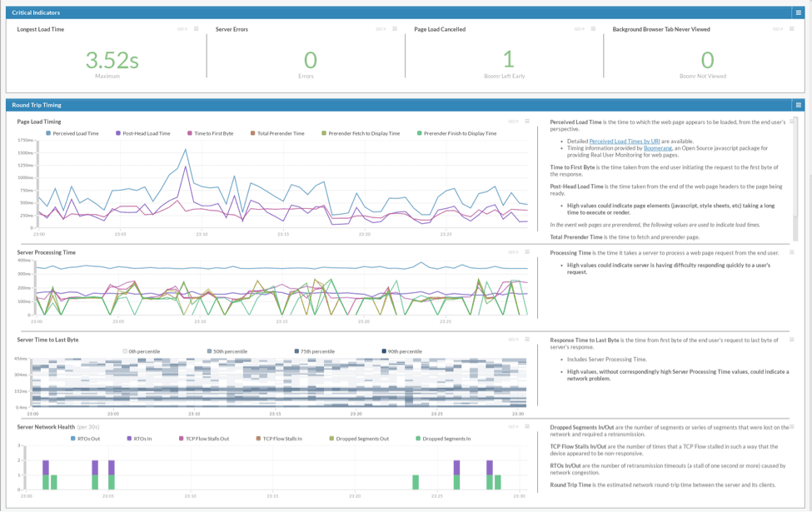Screen dimensions: 812x512
Task: Open the Round Trip Timing region menu
Action: (798, 105)
